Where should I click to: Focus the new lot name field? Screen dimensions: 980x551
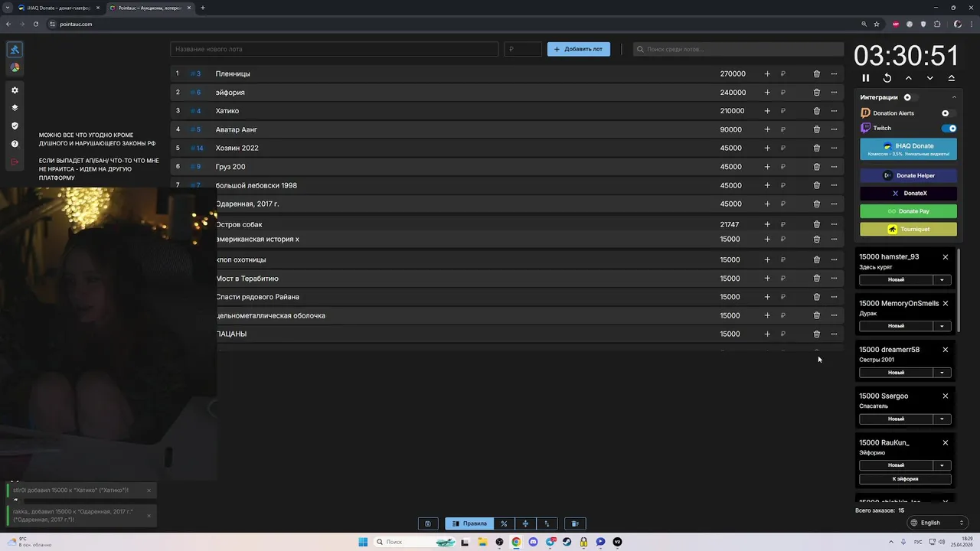tap(335, 49)
